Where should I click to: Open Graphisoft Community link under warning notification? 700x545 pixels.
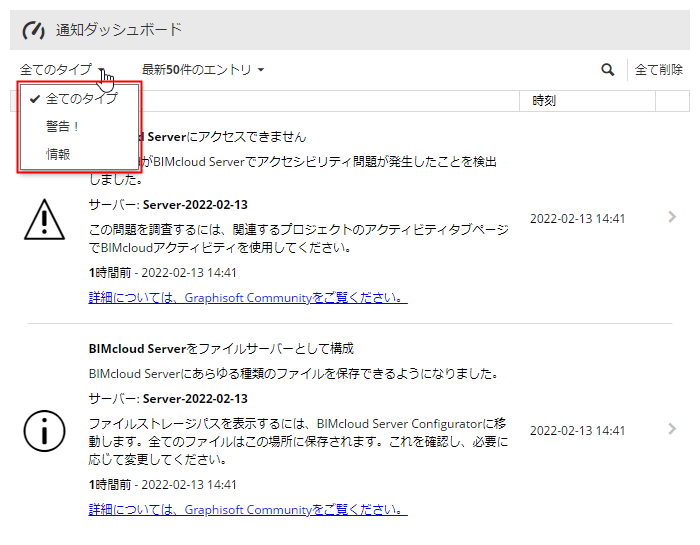pos(248,297)
